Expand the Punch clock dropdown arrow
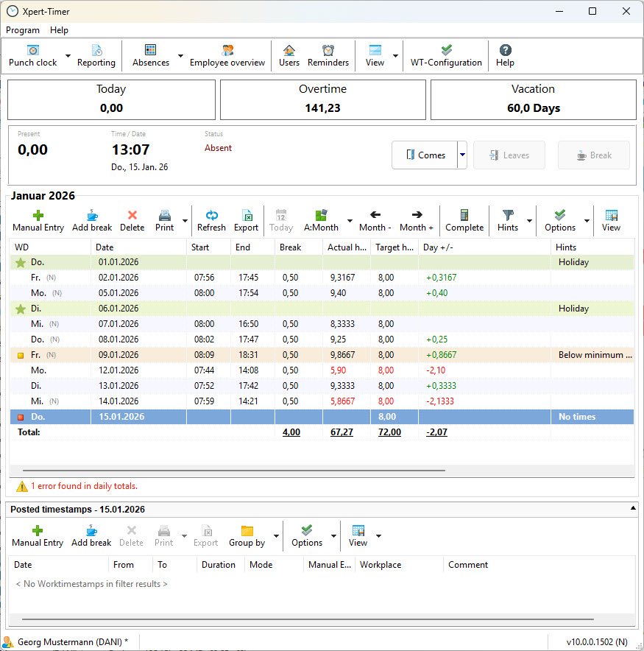This screenshot has height=651, width=644. pos(68,56)
